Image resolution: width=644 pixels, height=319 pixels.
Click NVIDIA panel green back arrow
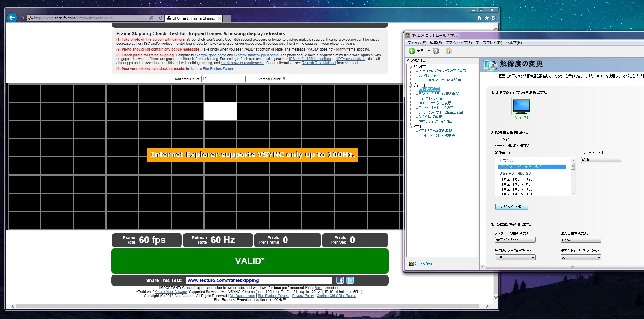pyautogui.click(x=412, y=51)
